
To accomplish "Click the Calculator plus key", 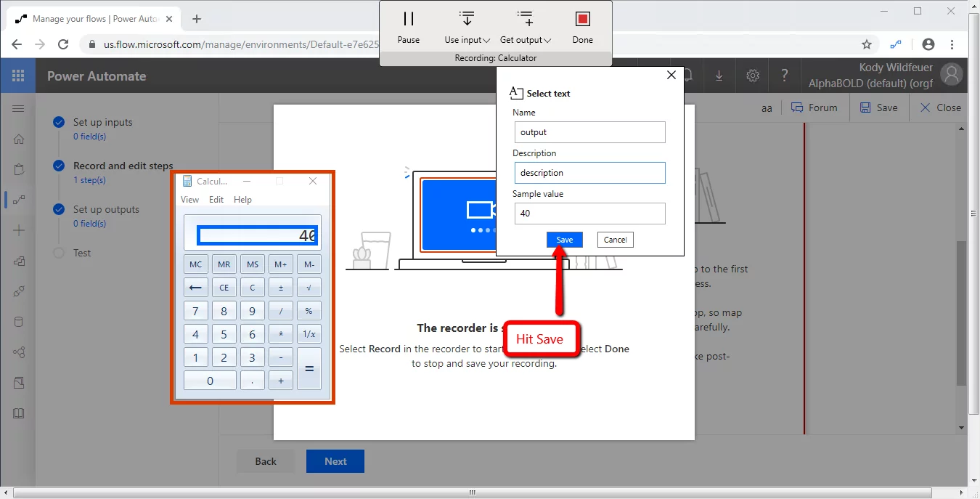I will pyautogui.click(x=281, y=381).
